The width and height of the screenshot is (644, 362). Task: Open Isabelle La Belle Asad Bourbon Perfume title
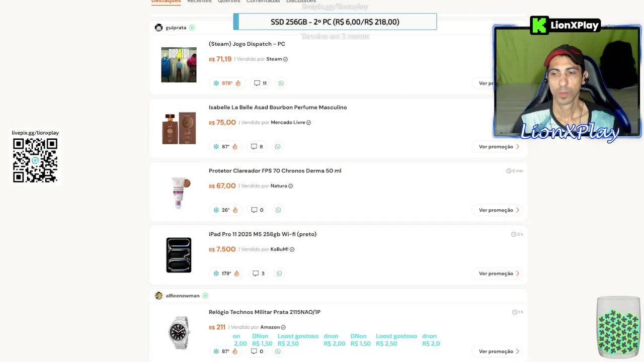278,107
